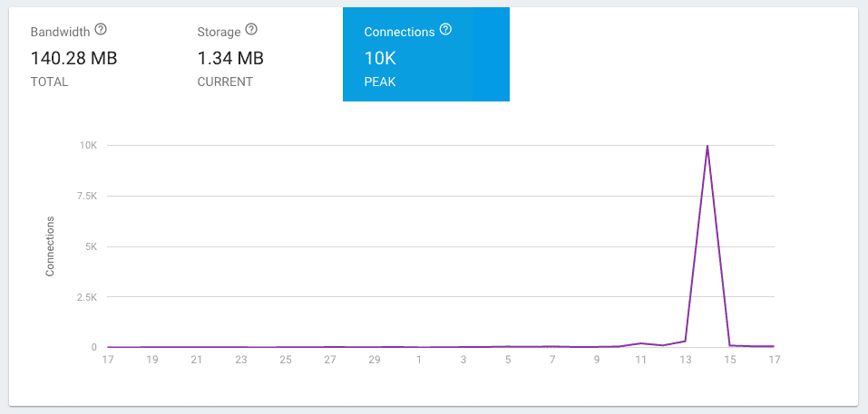Click the 140.28 MB total value
Screen dimensions: 868x414
[x=73, y=59]
